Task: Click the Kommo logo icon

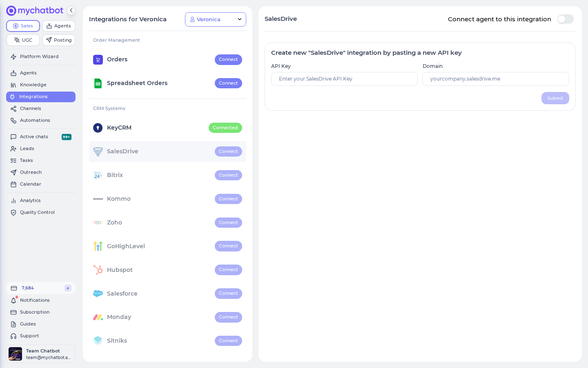Action: coord(98,199)
